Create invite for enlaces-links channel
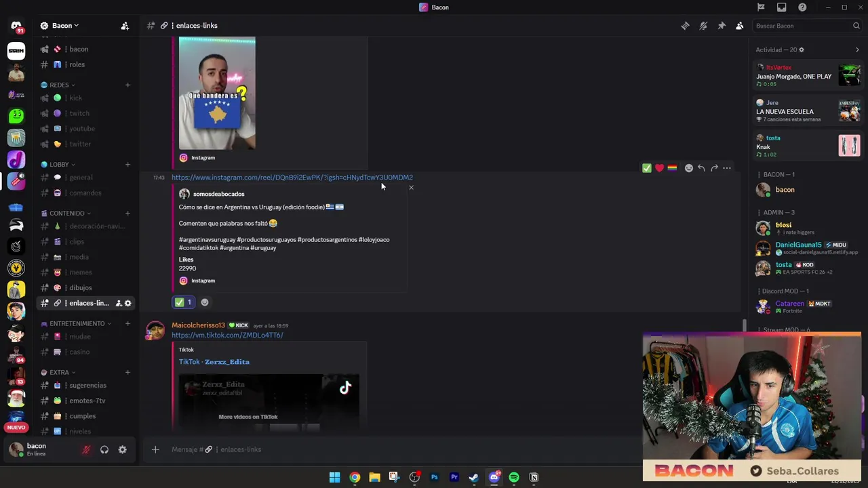This screenshot has width=868, height=488. pos(119,303)
